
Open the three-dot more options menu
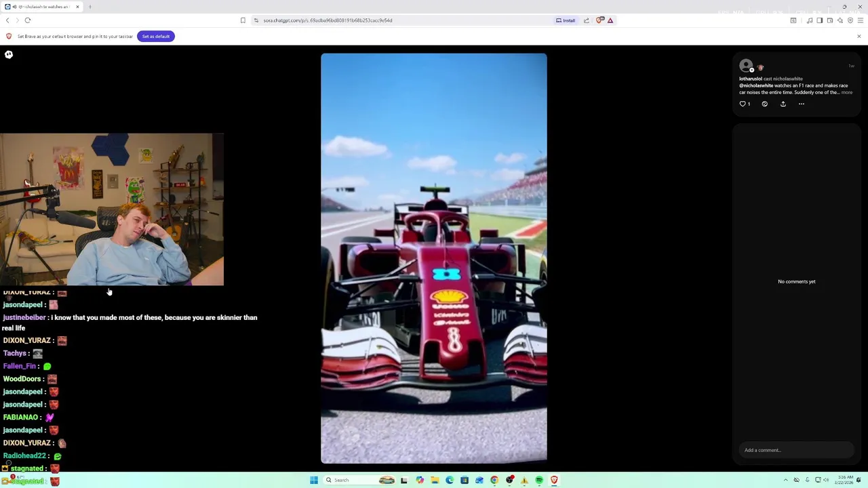coord(801,104)
